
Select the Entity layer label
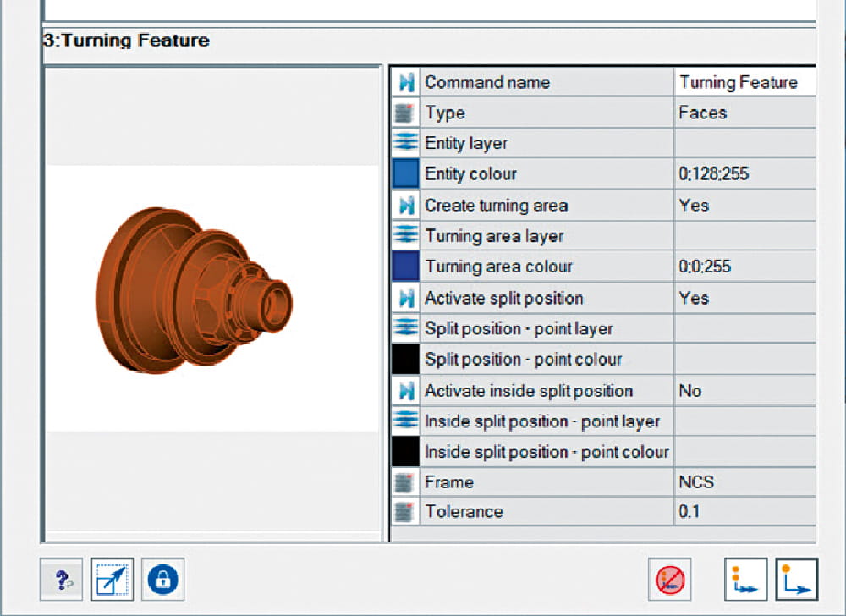(466, 144)
